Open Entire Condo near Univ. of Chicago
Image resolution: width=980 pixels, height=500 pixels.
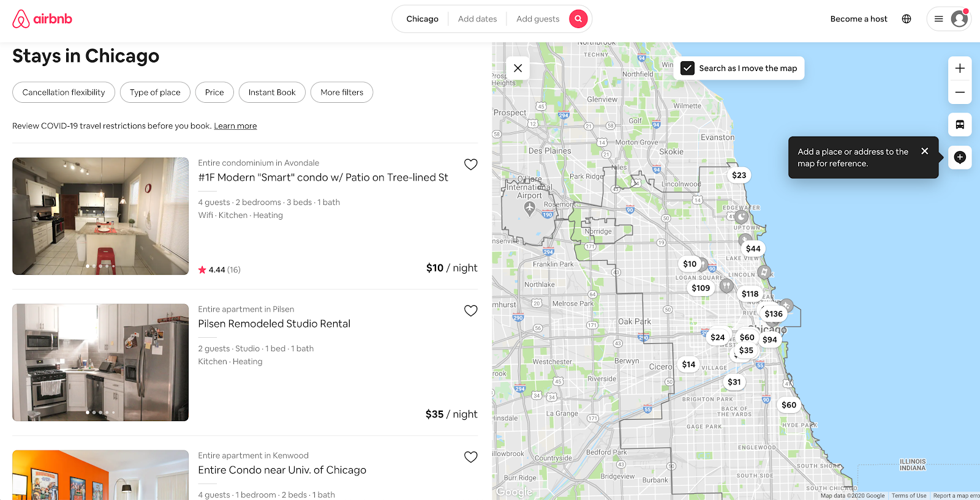(x=282, y=470)
